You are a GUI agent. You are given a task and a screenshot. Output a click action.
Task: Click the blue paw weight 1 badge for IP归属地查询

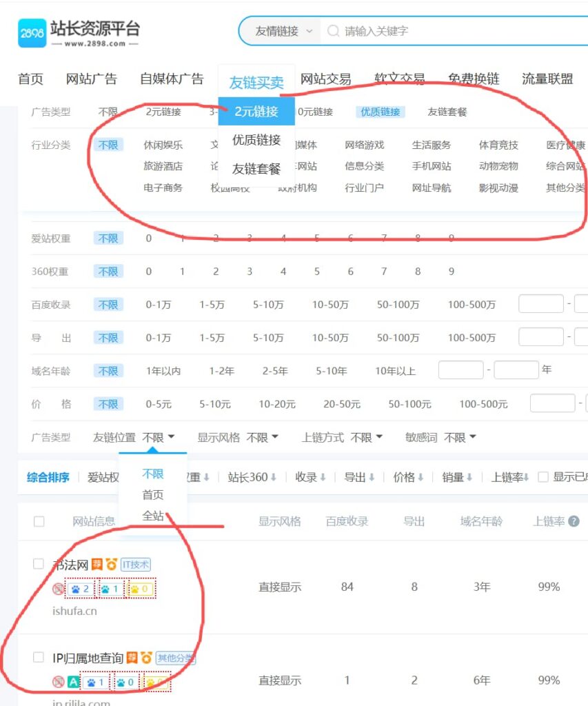point(95,682)
